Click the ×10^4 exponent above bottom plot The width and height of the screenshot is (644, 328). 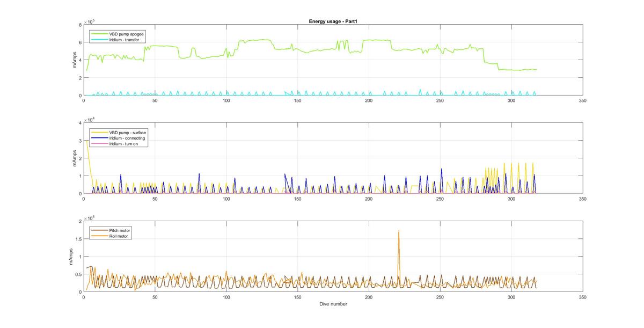90,217
